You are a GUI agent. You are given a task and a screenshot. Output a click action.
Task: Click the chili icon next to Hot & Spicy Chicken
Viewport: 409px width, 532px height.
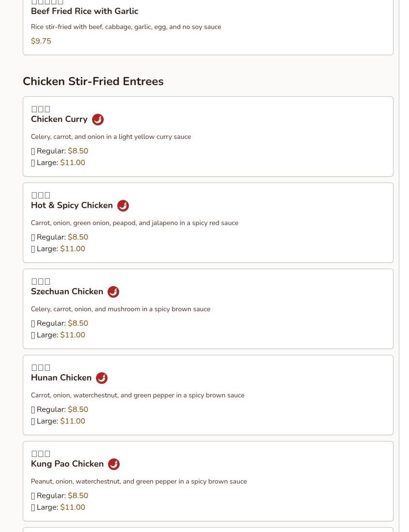point(123,206)
